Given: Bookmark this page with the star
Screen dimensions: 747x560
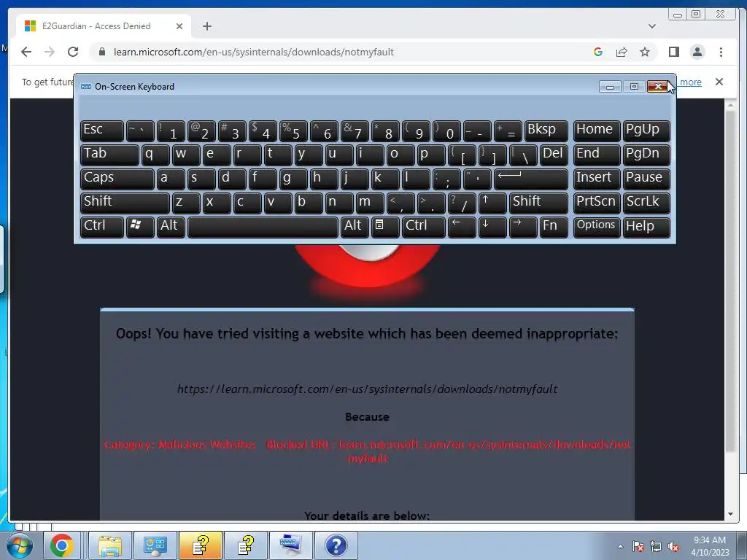Looking at the screenshot, I should point(645,52).
